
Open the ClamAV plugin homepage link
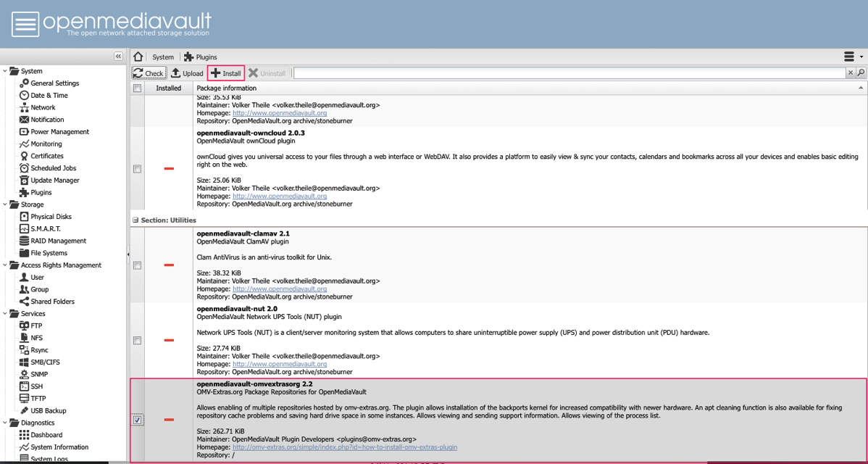click(x=280, y=289)
